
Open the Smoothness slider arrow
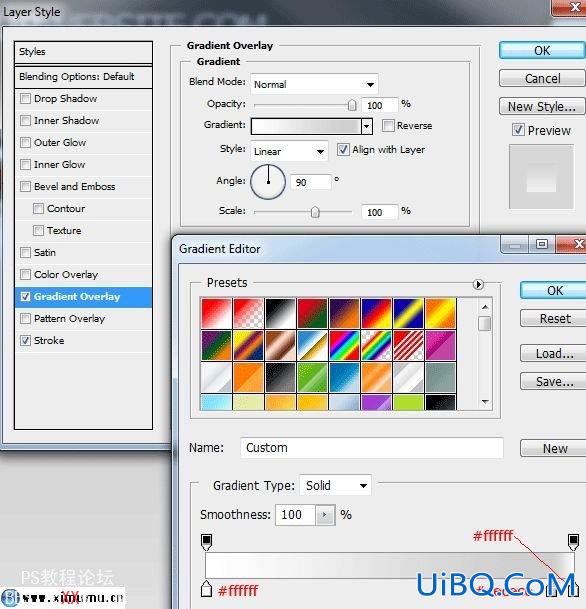325,515
